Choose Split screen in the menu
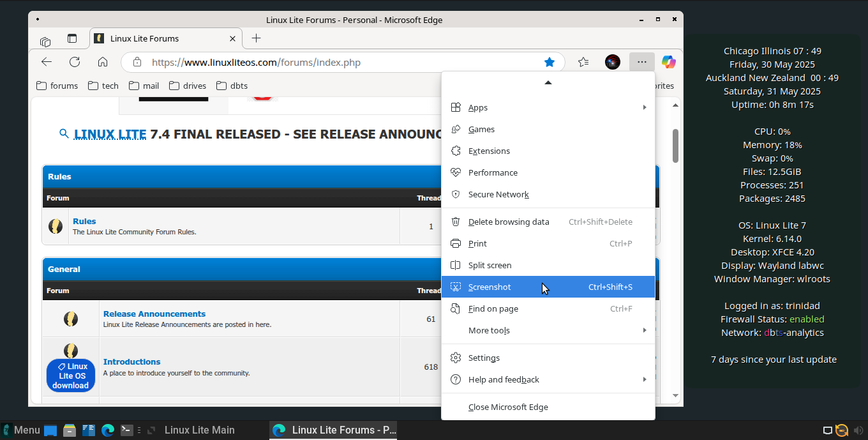868x440 pixels. (x=548, y=265)
